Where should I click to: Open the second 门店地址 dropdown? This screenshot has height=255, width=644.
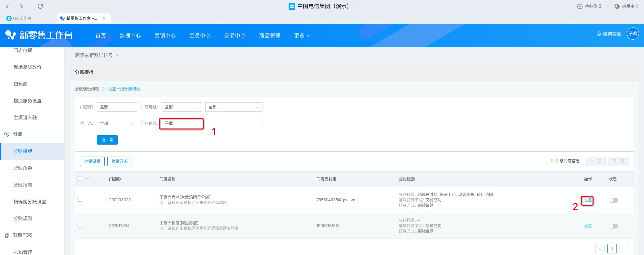click(234, 107)
